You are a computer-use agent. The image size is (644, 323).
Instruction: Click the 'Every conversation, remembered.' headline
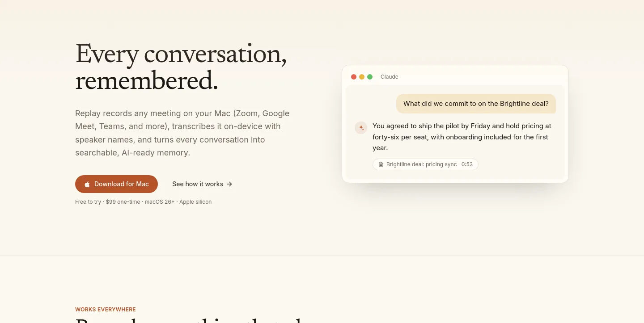(x=181, y=67)
